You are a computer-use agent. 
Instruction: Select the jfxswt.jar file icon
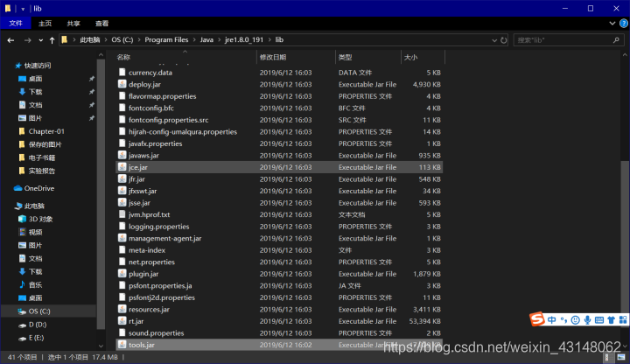click(x=122, y=191)
